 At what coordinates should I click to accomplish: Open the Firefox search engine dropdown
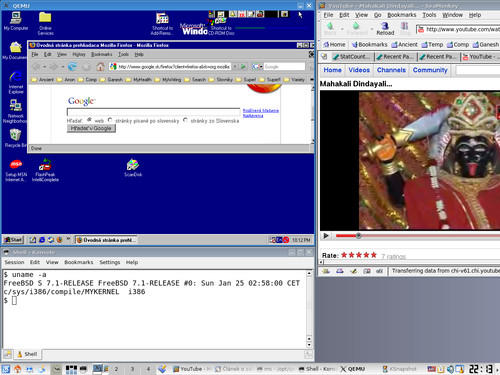(261, 67)
